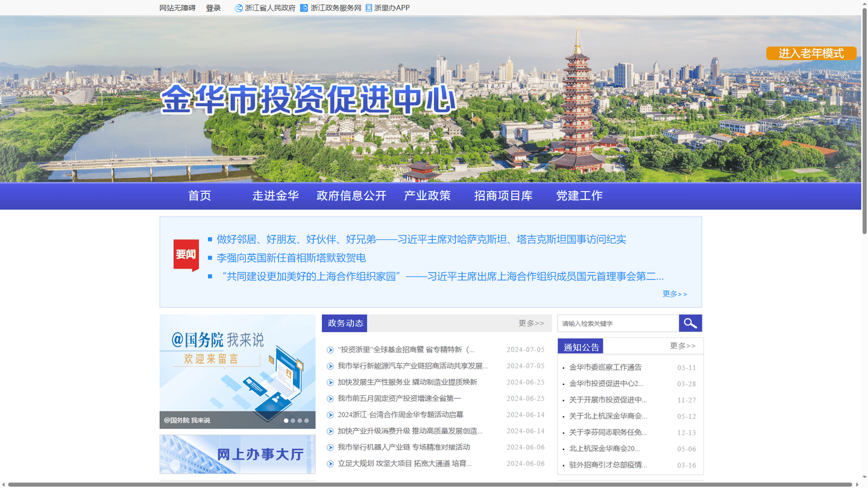The image size is (868, 488).
Task: Click the 浙里办APP phone icon
Action: pyautogui.click(x=369, y=8)
